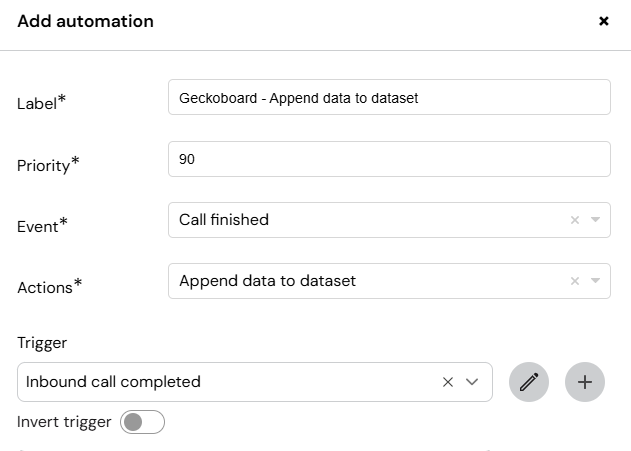
Task: Click the Invert trigger label text
Action: point(64,422)
